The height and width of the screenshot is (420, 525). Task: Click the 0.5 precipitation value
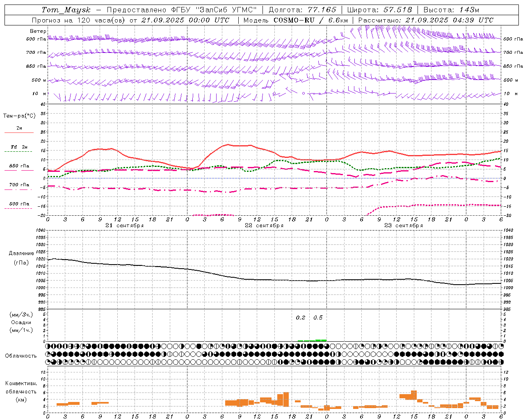point(318,317)
